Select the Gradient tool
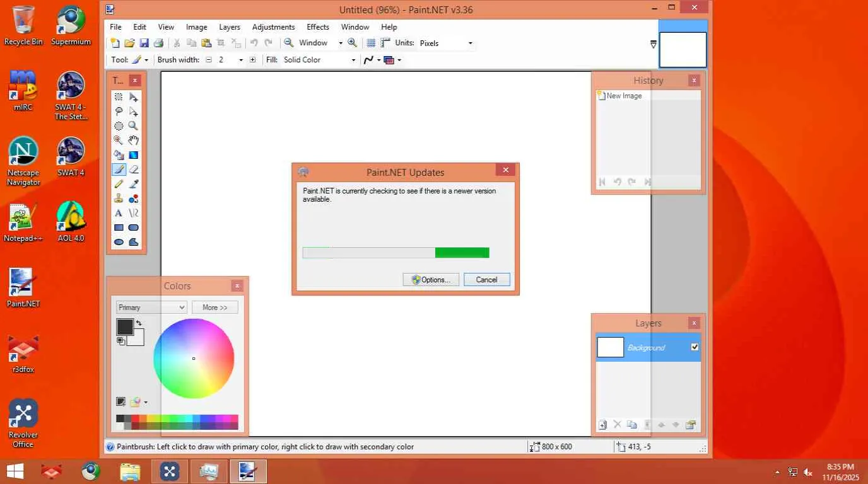This screenshot has width=868, height=484. click(134, 155)
